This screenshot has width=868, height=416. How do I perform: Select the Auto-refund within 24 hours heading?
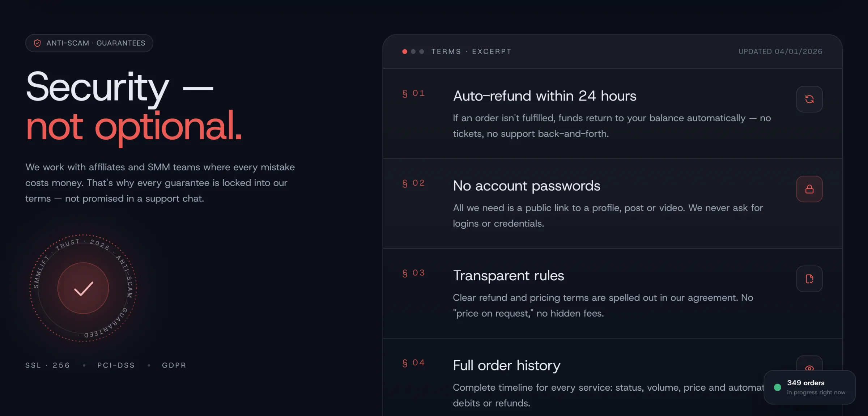coord(544,96)
